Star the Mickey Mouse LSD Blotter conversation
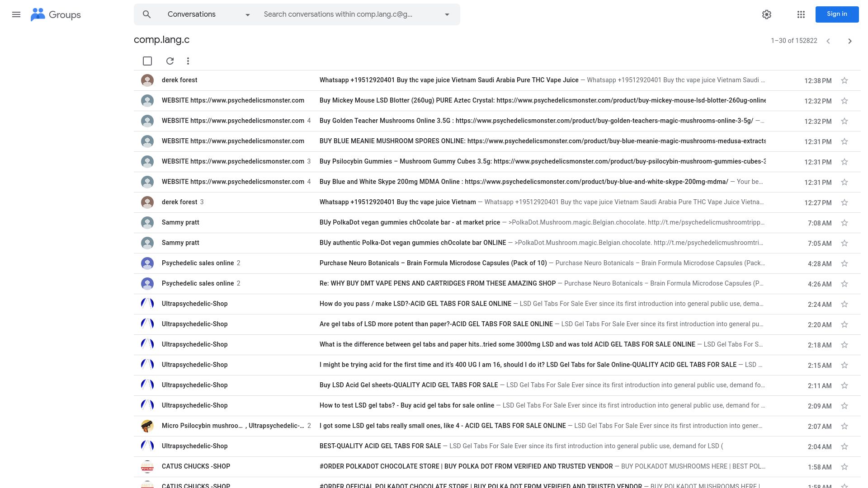This screenshot has width=868, height=488. (844, 101)
